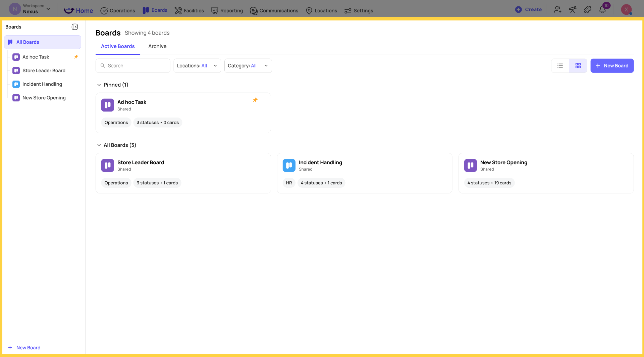This screenshot has height=357, width=644.
Task: Open Ad hoc Task in sidebar
Action: pyautogui.click(x=36, y=57)
